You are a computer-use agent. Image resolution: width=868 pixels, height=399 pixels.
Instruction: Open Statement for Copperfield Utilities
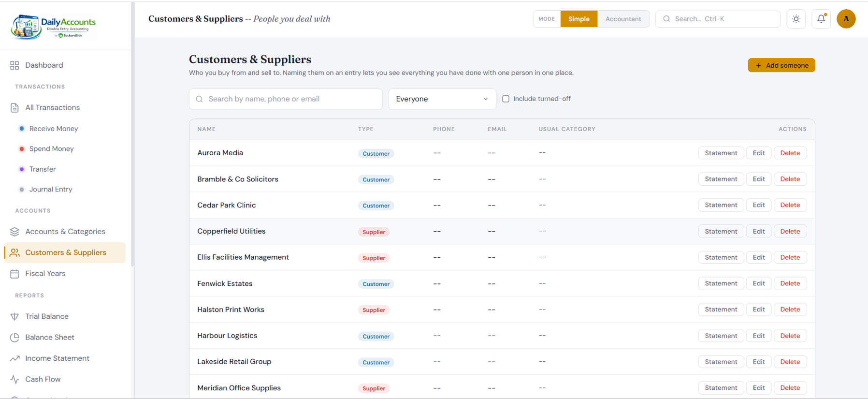tap(721, 231)
